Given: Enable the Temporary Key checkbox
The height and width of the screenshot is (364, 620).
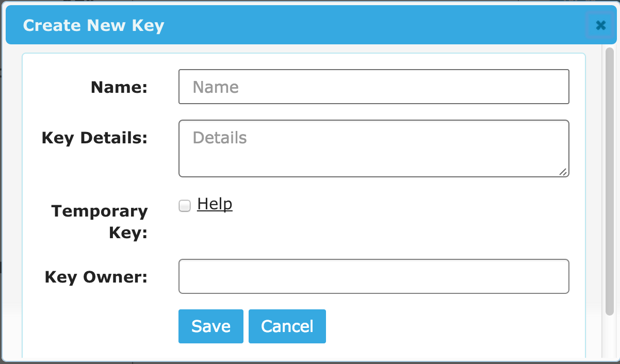Looking at the screenshot, I should (185, 206).
